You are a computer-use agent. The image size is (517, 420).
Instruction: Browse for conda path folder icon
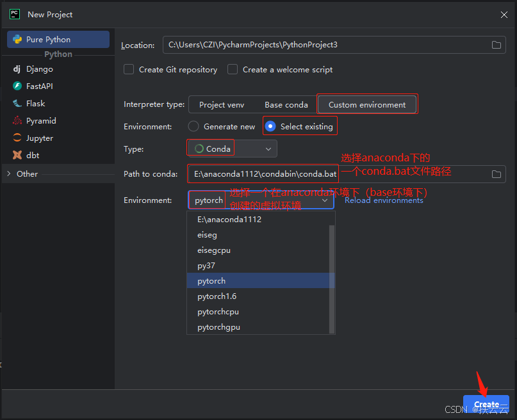click(496, 174)
